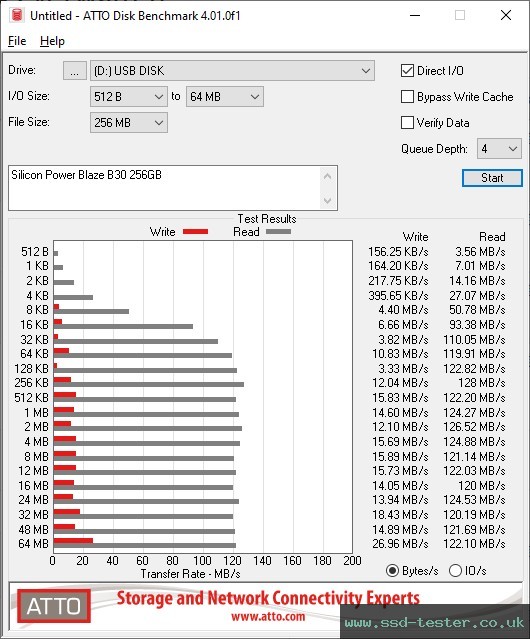The width and height of the screenshot is (530, 639).
Task: Click the Write column header in results
Action: 416,237
